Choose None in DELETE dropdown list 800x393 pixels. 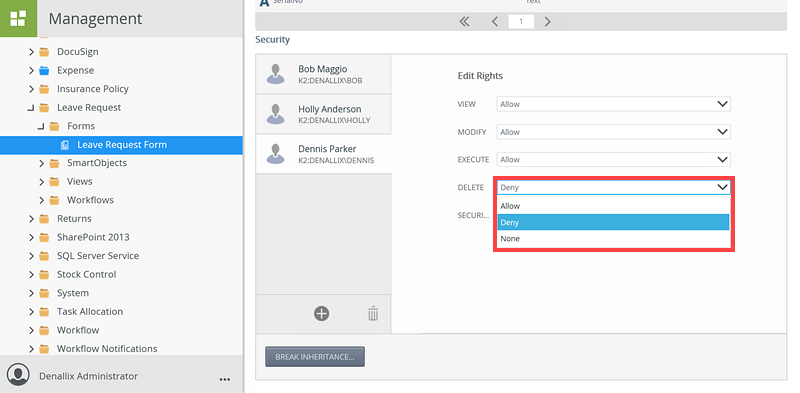[613, 239]
